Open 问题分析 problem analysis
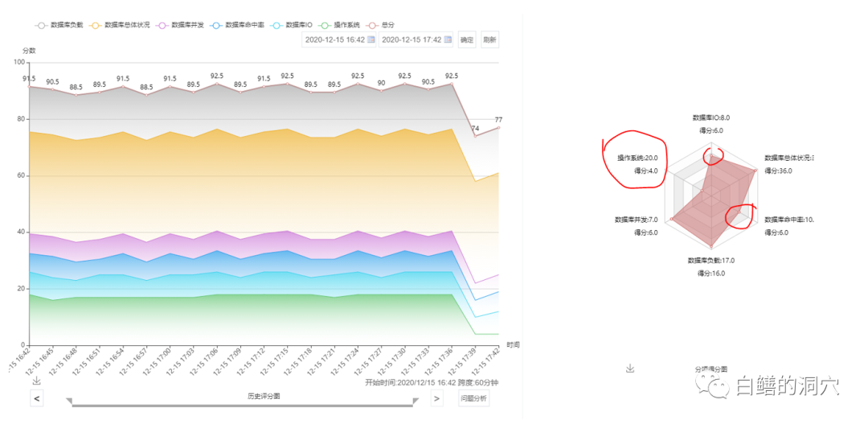Viewport: 868px width, 424px height. tap(474, 398)
